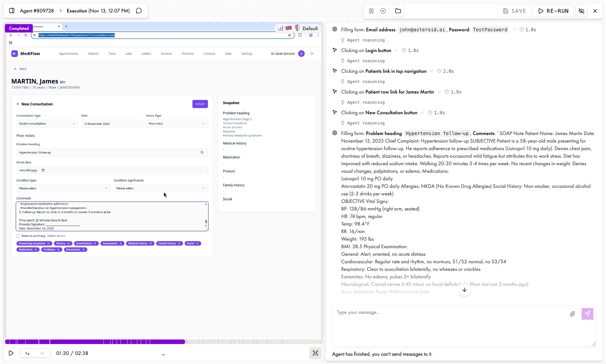Open the Appointments menu

click(68, 54)
